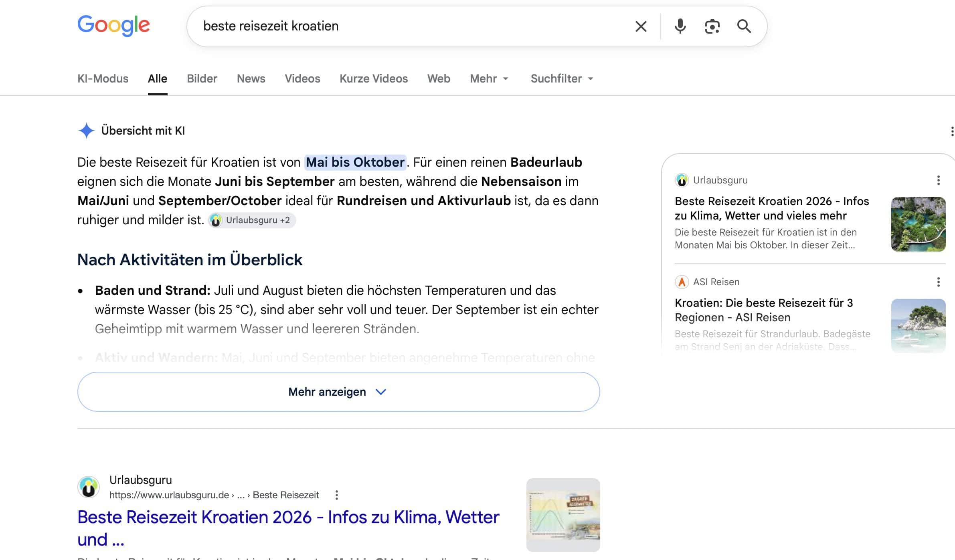Image resolution: width=955 pixels, height=560 pixels.
Task: Open the Videos tab
Action: click(302, 79)
